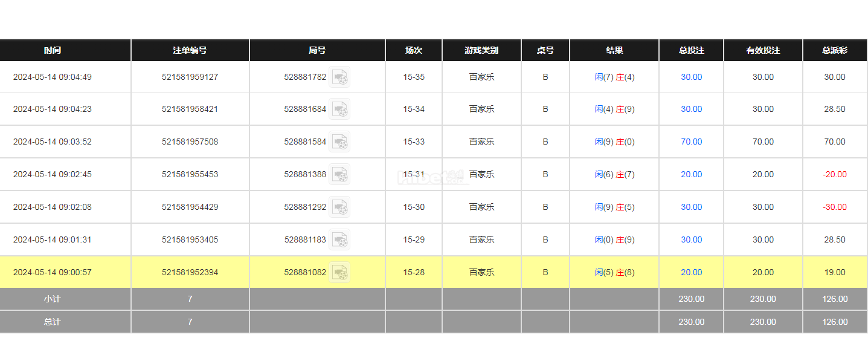Click the 结果 column header
The image size is (868, 355).
pos(614,50)
